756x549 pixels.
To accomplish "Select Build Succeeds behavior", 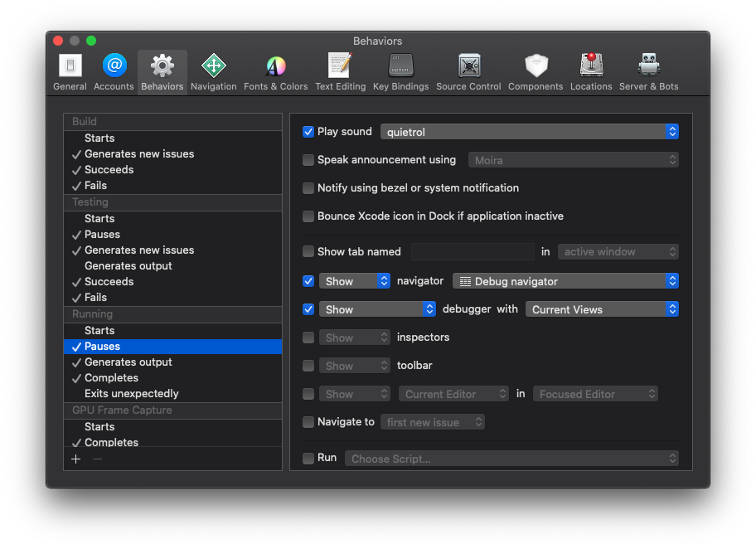I will [172, 170].
